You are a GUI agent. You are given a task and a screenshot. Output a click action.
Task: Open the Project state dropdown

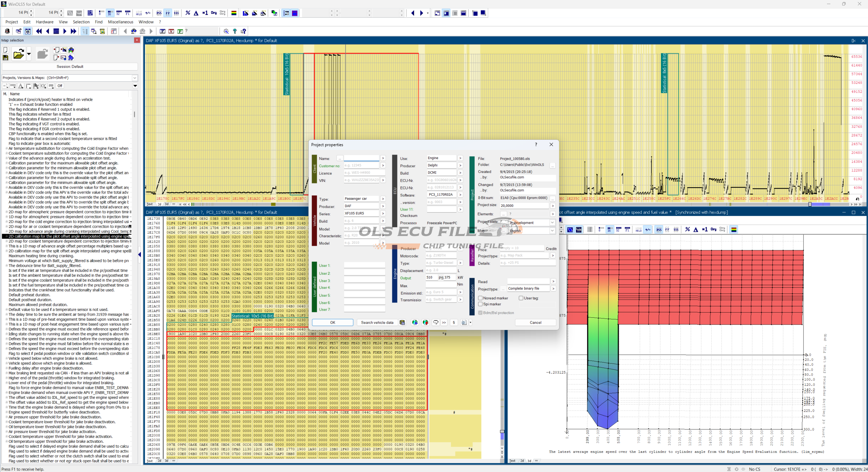tap(552, 223)
